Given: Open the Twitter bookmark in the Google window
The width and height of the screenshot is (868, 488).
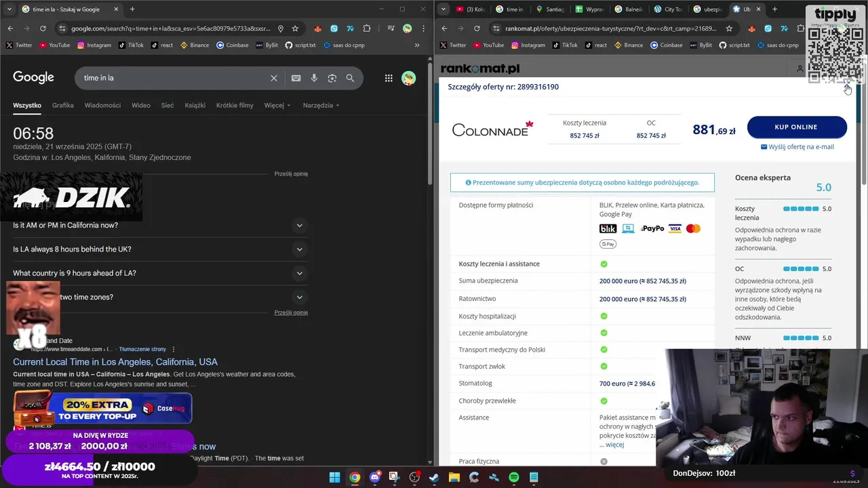Looking at the screenshot, I should click(19, 45).
